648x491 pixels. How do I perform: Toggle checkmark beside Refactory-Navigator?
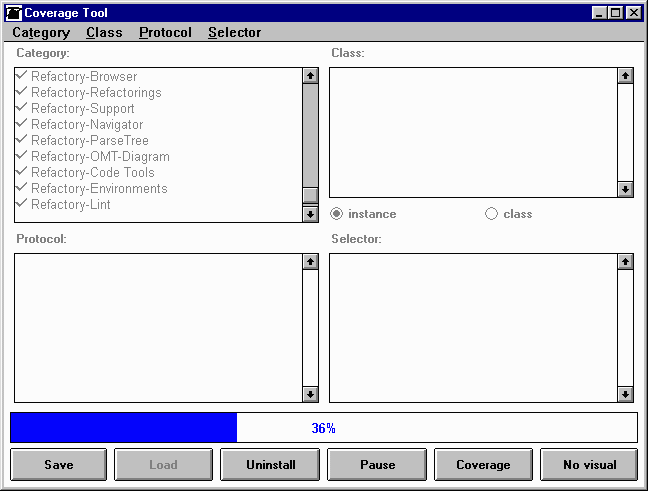point(21,123)
